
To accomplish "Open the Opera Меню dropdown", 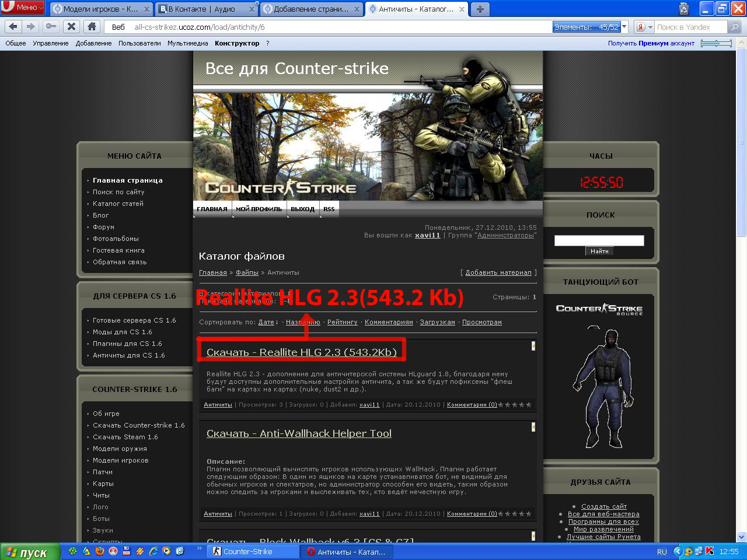I will tap(23, 8).
